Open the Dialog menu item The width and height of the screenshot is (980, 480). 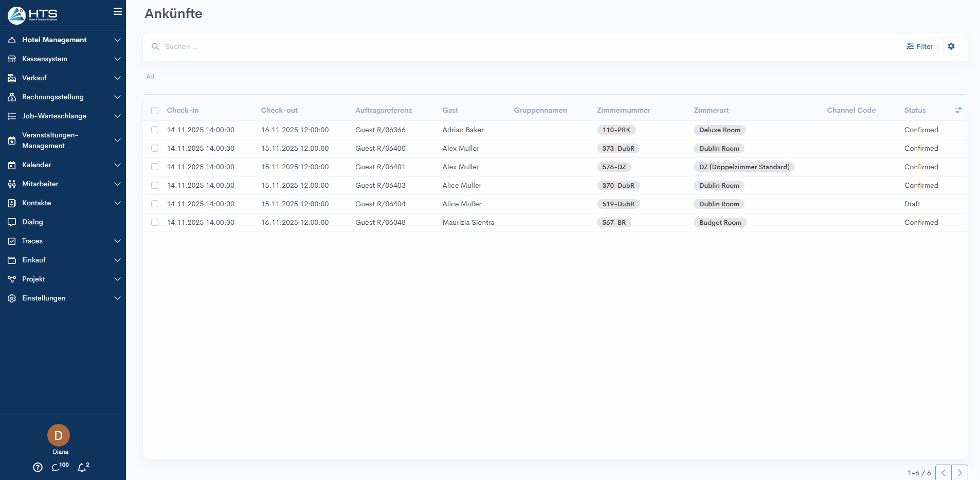[x=32, y=222]
